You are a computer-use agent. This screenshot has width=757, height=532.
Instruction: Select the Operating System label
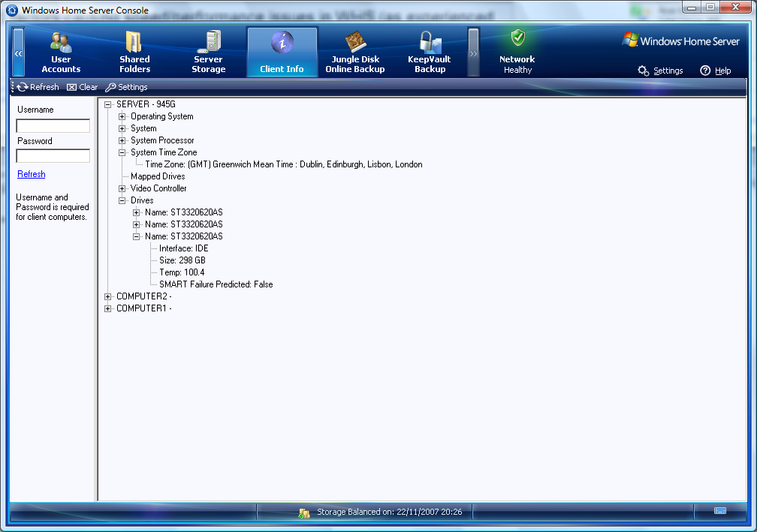pos(161,116)
